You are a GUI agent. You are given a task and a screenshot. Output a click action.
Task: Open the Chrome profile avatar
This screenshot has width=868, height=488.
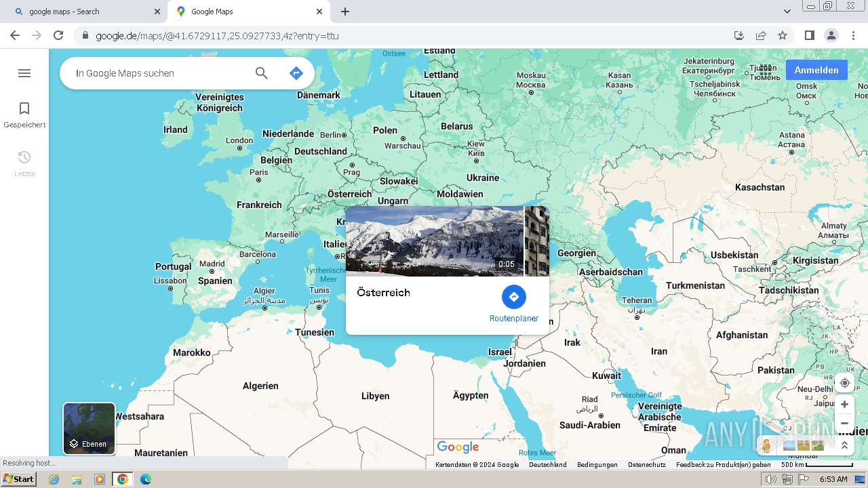pos(831,35)
